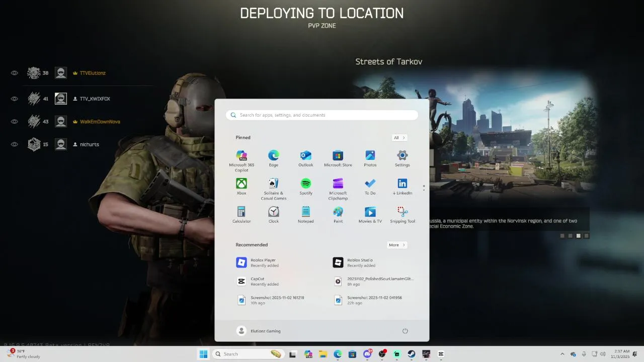Viewport: 644px width, 362px height.
Task: Open LinkedIn pinned app
Action: [x=403, y=187]
